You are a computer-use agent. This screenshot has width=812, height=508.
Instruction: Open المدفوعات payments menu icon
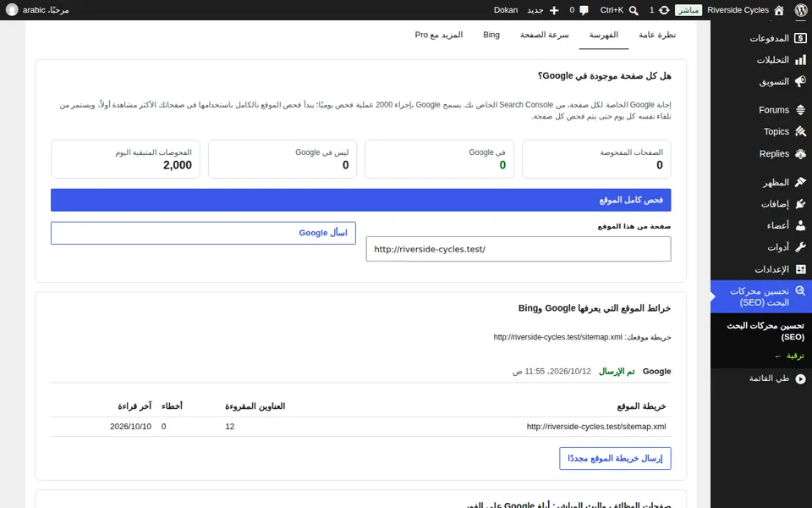(x=801, y=38)
